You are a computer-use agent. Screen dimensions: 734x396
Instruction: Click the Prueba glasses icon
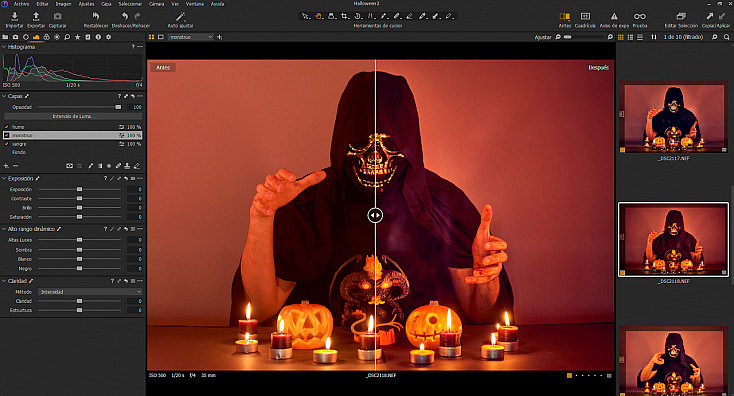639,16
